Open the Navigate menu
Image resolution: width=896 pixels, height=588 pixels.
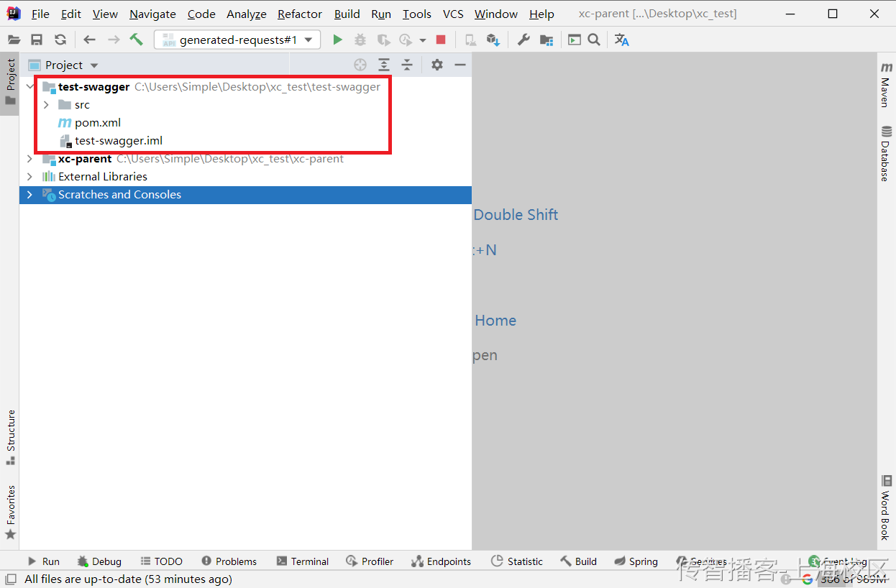152,14
